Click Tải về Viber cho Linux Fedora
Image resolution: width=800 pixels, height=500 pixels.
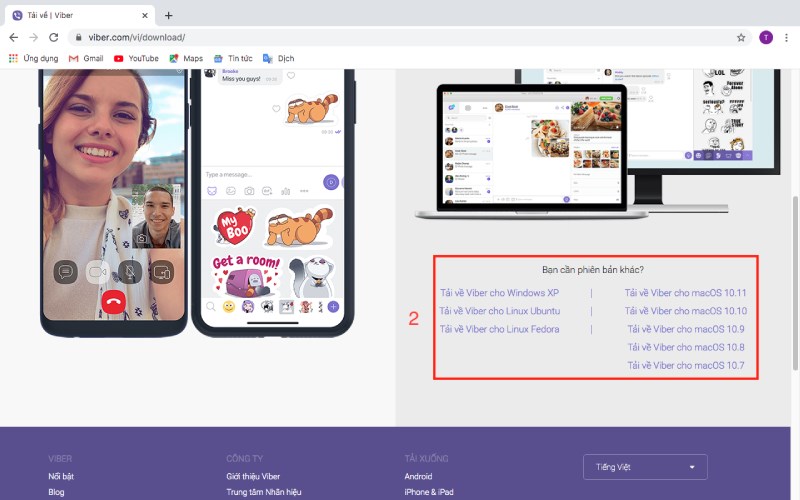[499, 329]
